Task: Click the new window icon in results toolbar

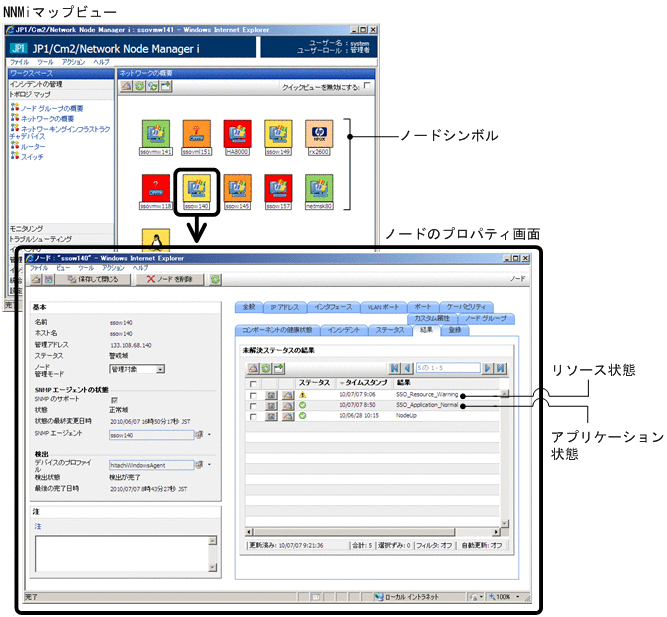Action: click(279, 368)
